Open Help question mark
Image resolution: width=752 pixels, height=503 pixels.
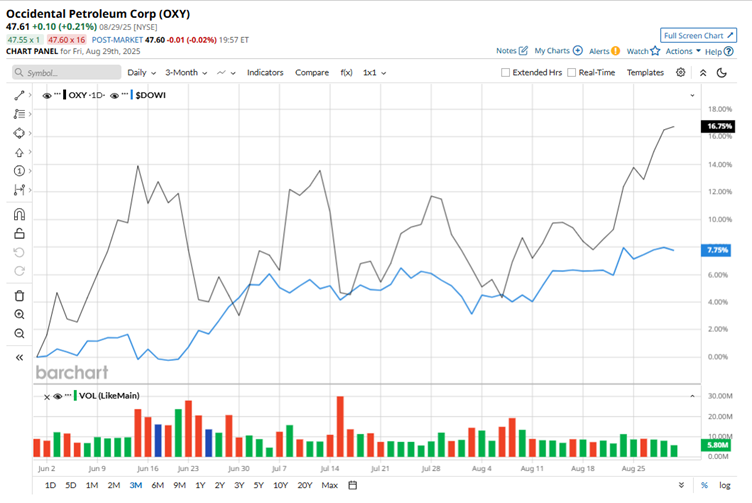(x=728, y=51)
